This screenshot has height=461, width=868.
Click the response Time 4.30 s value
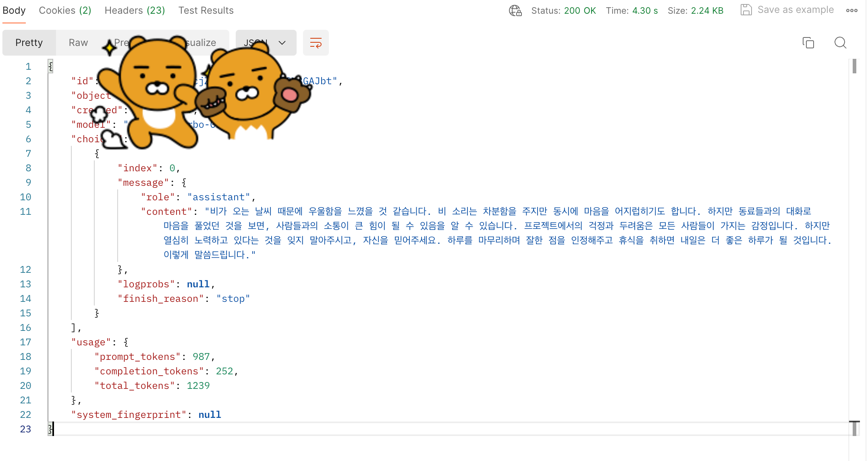[645, 11]
